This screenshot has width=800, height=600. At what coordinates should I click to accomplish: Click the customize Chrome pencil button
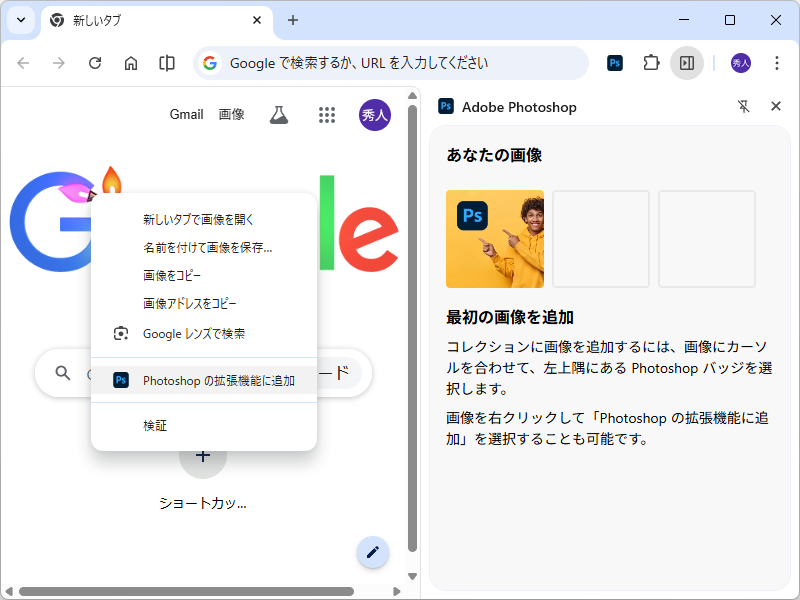(372, 552)
